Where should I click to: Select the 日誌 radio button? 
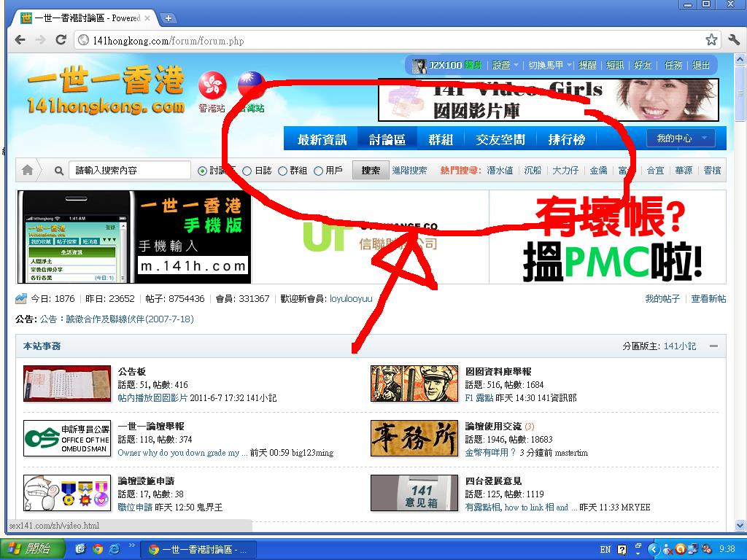tap(247, 170)
